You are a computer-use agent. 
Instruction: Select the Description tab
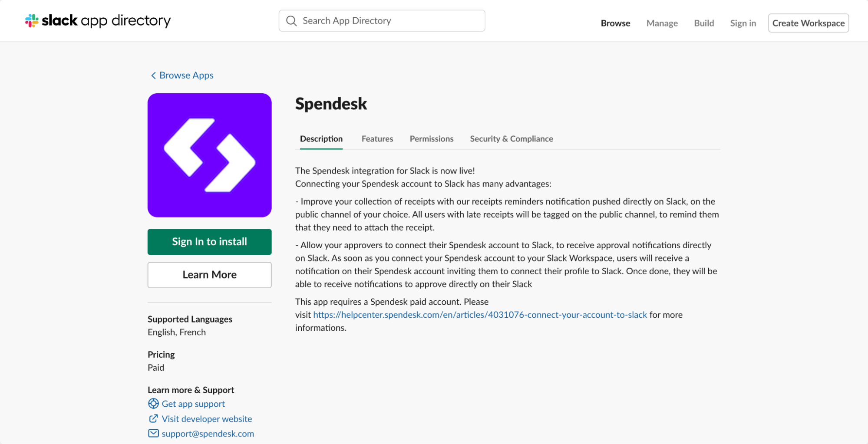(x=321, y=139)
